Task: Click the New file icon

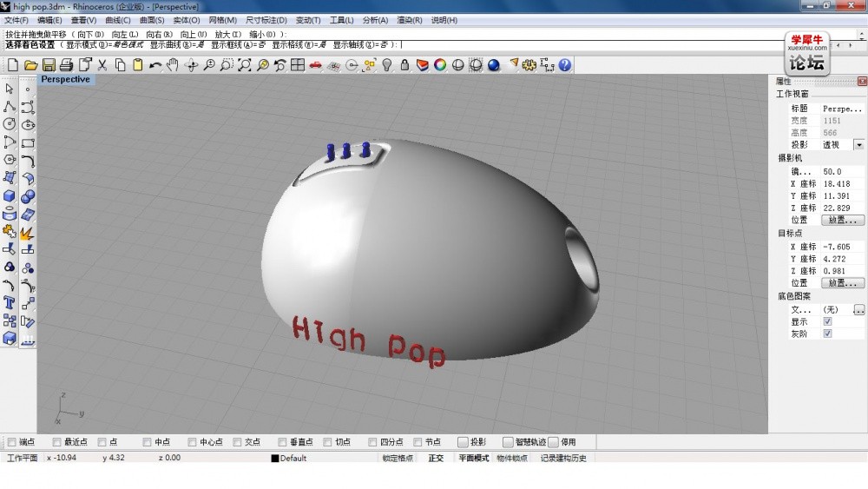Action: pyautogui.click(x=12, y=65)
